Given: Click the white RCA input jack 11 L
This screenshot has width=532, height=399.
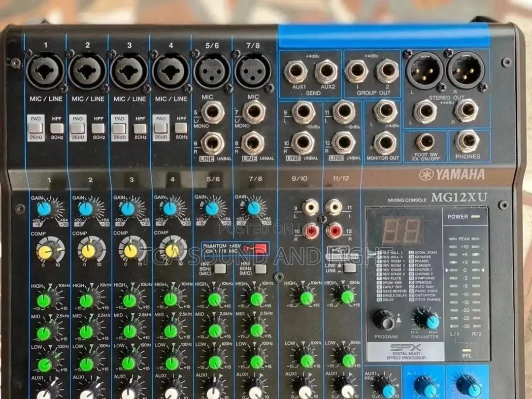Looking at the screenshot, I should click(x=334, y=206).
